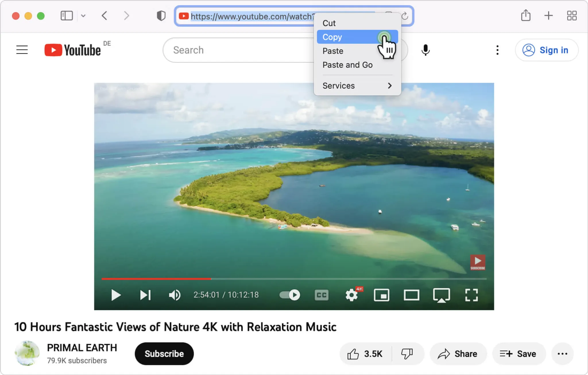Expand the Services submenu
Viewport: 588px width, 375px height.
tap(356, 86)
